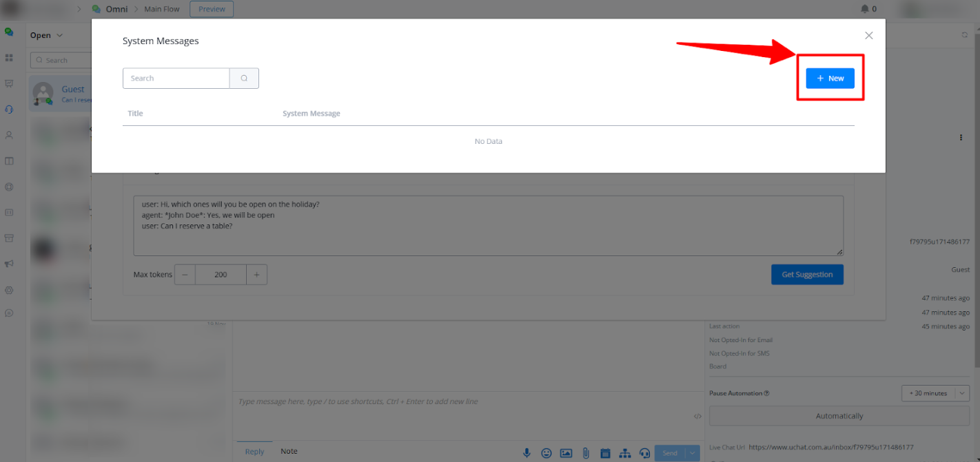This screenshot has height=462, width=980.
Task: Close the System Messages dialog
Action: tap(868, 36)
